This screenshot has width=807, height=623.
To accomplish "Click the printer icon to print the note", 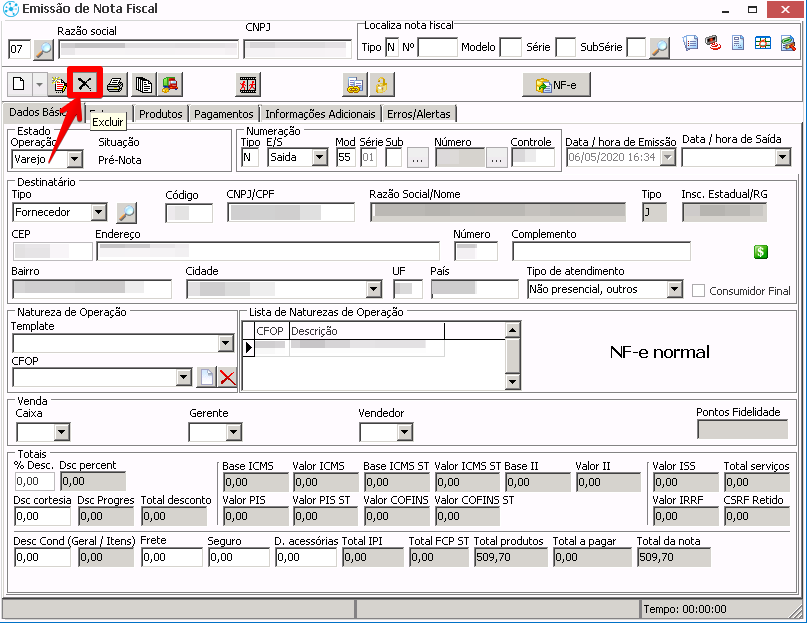I will pos(115,84).
